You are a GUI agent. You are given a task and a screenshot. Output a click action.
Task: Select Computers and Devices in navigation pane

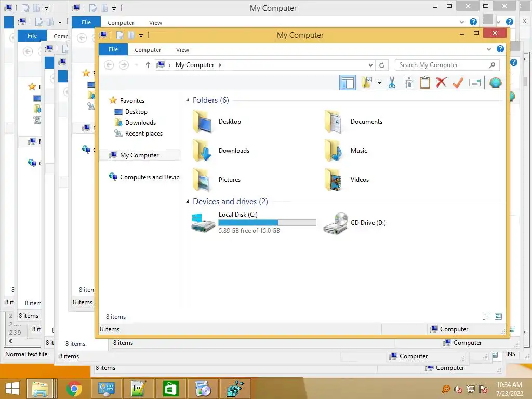tap(144, 177)
